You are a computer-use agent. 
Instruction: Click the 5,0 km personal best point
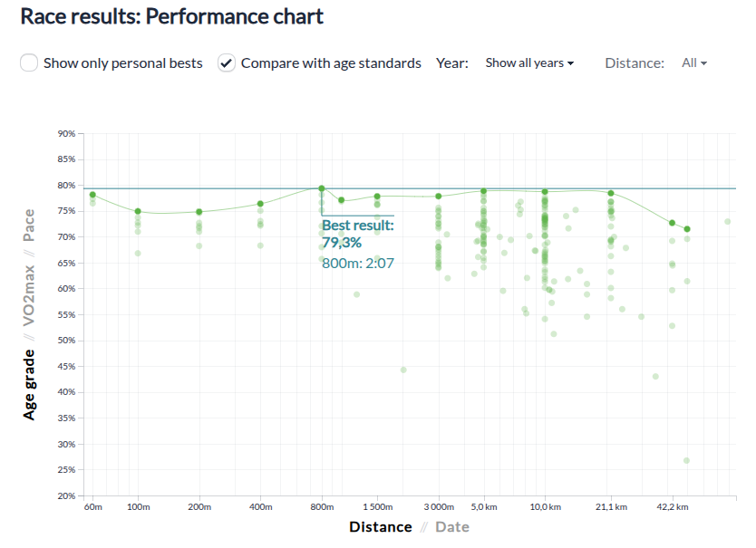pyautogui.click(x=483, y=191)
